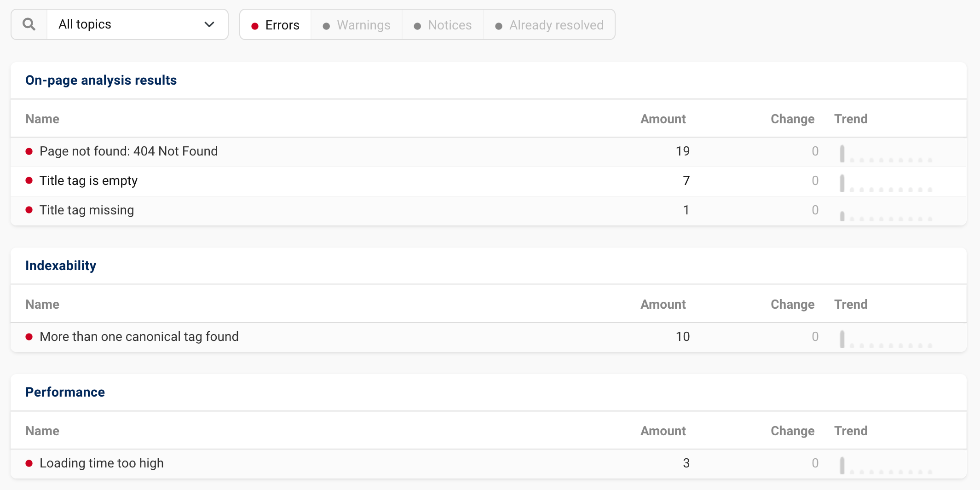Viewport: 980px width, 490px height.
Task: Click Change column header in Indexability table
Action: click(x=793, y=305)
